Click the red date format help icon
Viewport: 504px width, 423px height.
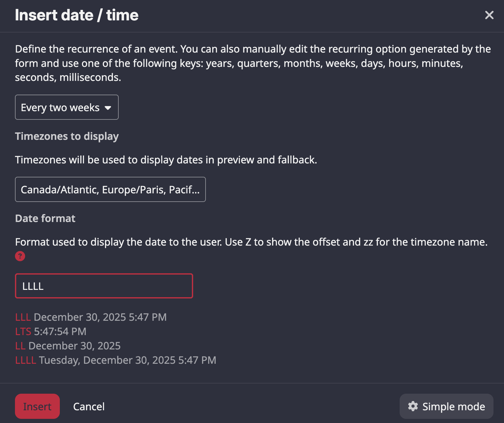20,256
